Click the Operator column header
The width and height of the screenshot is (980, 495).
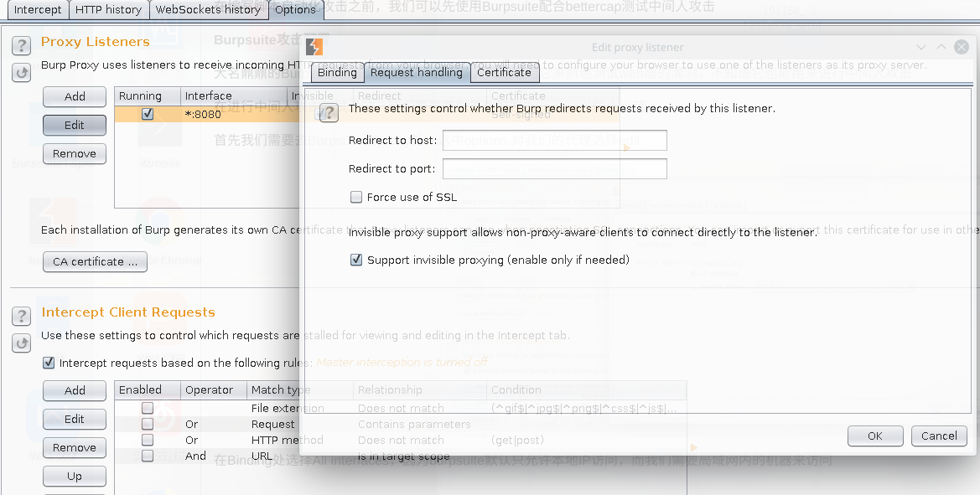214,390
